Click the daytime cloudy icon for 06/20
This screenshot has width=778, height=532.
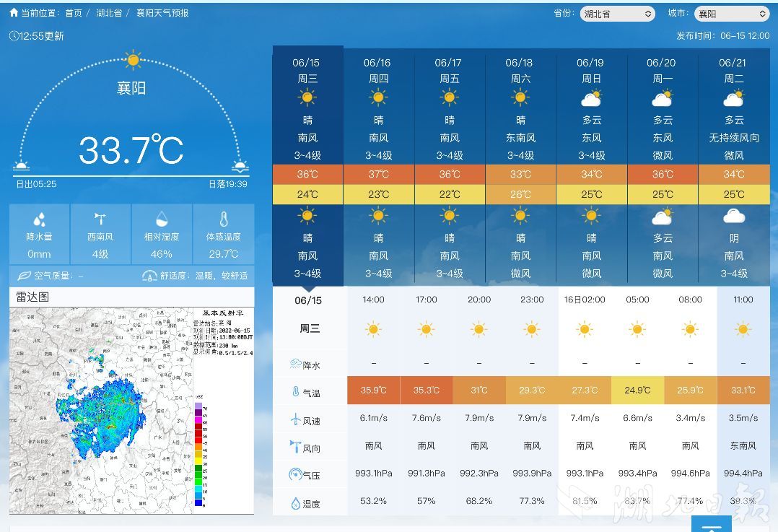tap(663, 98)
